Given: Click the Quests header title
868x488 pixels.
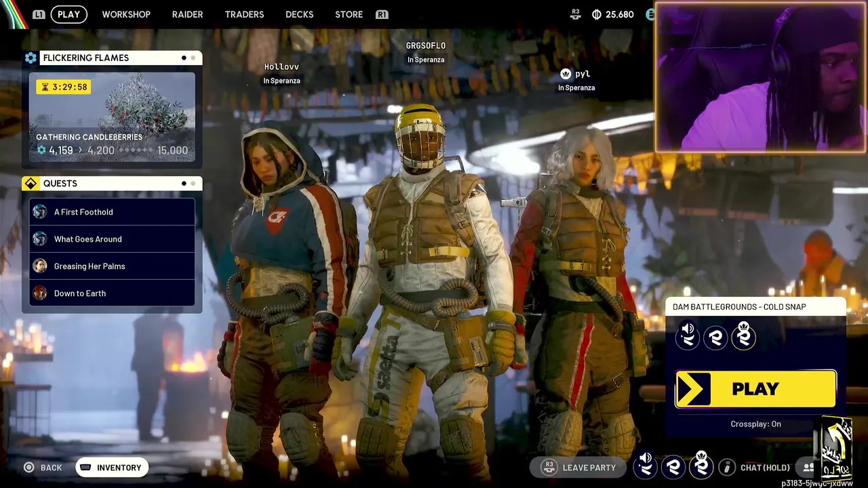Looking at the screenshot, I should tap(60, 184).
